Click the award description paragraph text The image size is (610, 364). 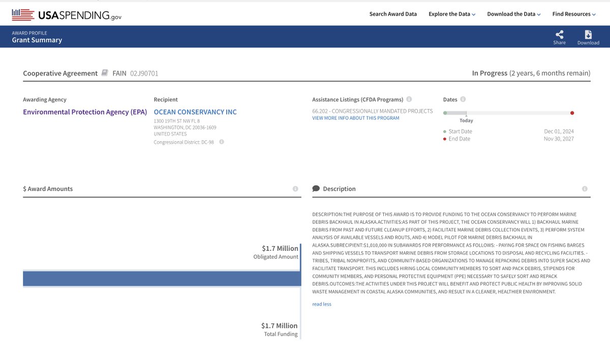pyautogui.click(x=451, y=253)
